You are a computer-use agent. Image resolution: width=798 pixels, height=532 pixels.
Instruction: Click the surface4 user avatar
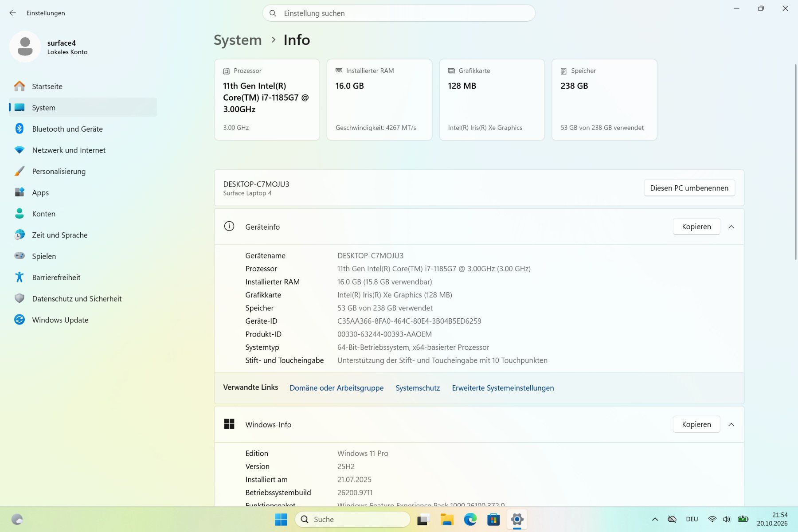[x=25, y=47]
